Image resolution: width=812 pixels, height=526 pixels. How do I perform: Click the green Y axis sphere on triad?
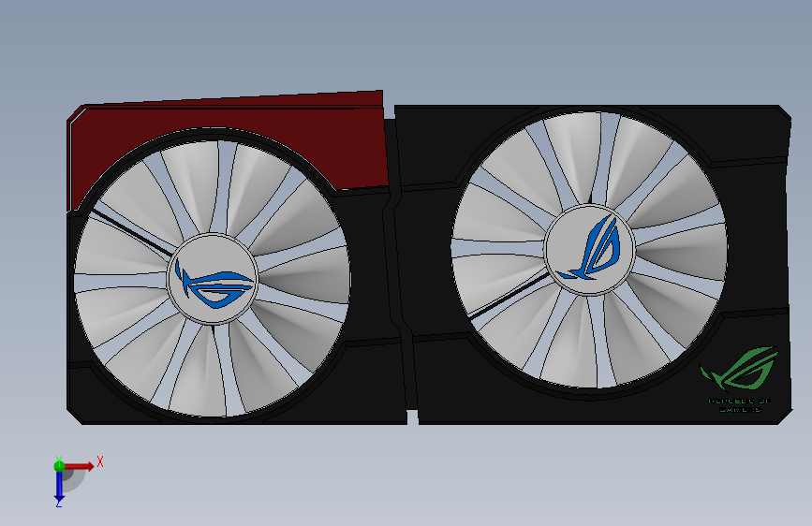[59, 466]
